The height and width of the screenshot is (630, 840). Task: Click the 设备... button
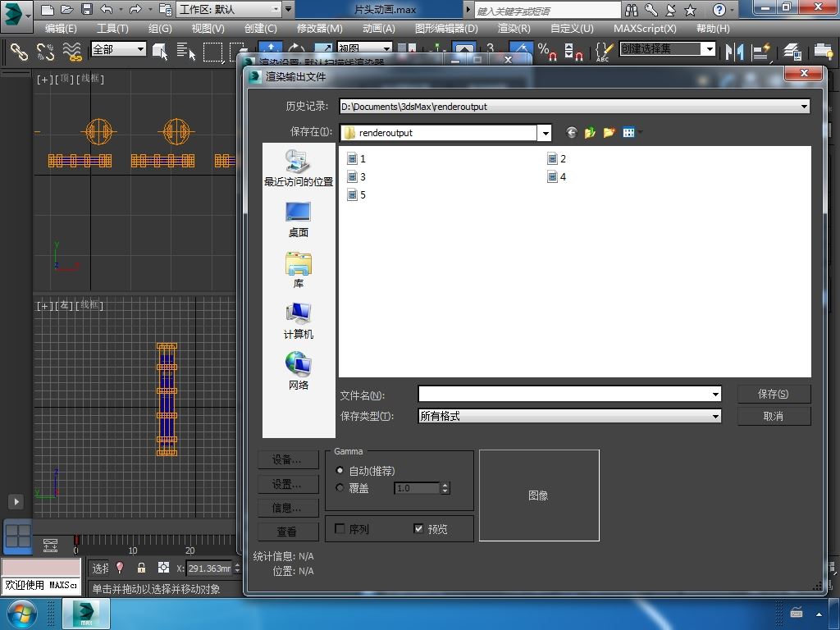click(x=286, y=459)
